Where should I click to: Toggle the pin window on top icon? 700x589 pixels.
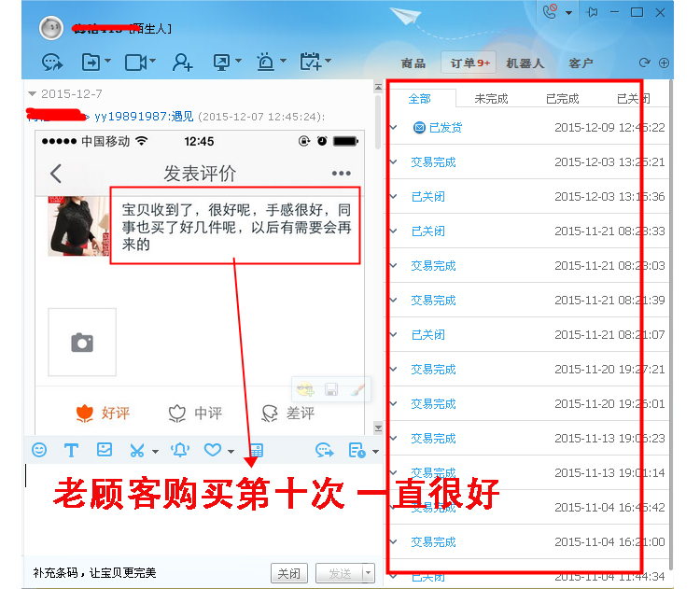click(593, 12)
